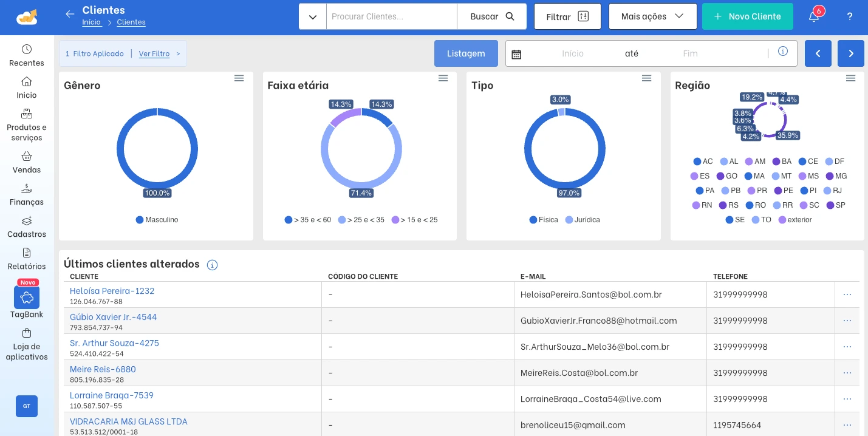Click the Início start date field

coord(572,53)
